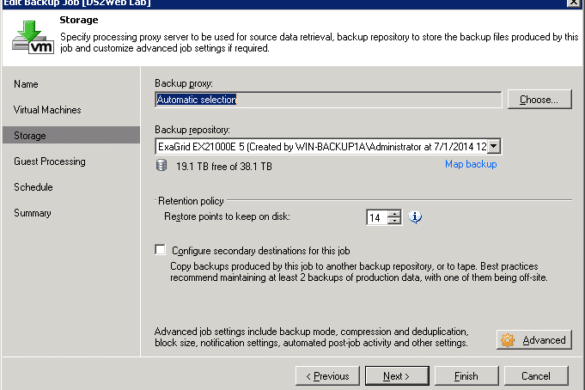Image resolution: width=585 pixels, height=390 pixels.
Task: Click the repository disk storage icon
Action: coord(161,165)
